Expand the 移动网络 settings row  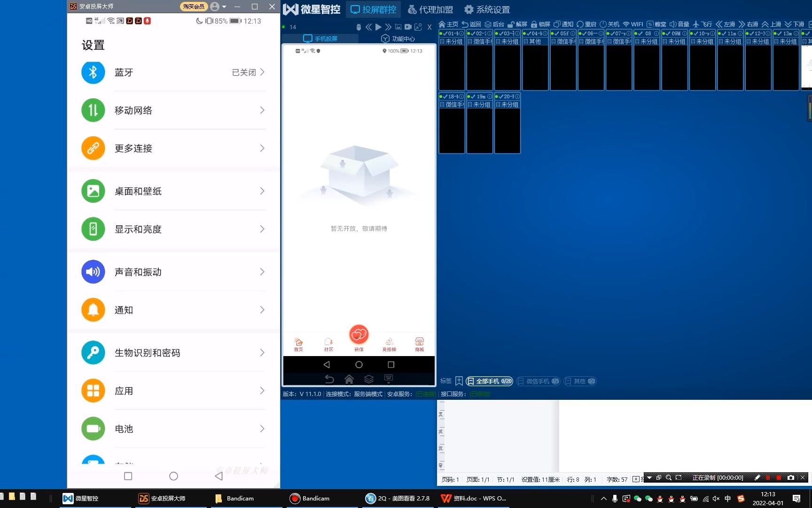173,110
